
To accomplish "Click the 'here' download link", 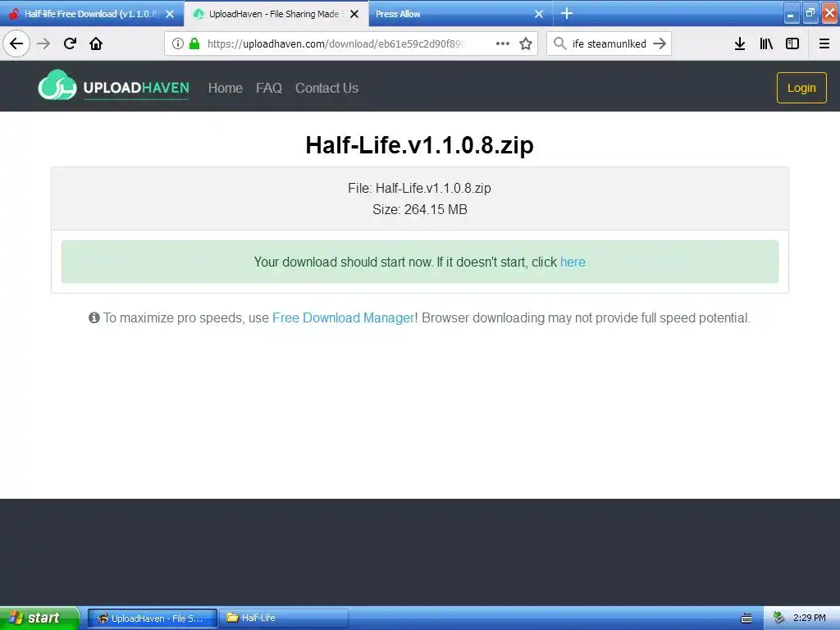I will (x=573, y=262).
